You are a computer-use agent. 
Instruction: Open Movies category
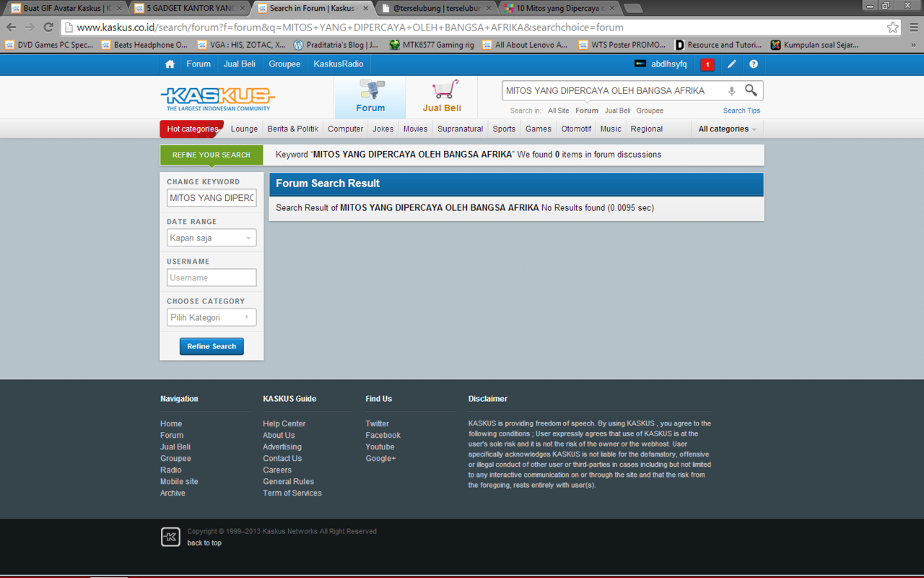coord(415,129)
